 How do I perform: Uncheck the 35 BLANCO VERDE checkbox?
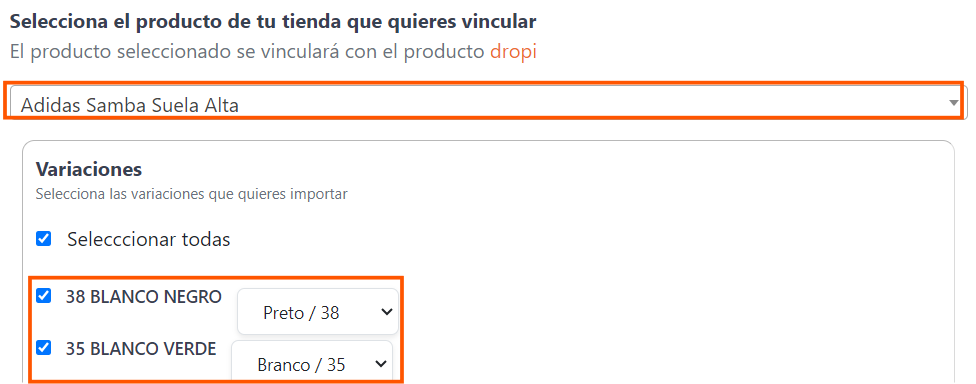[x=44, y=348]
